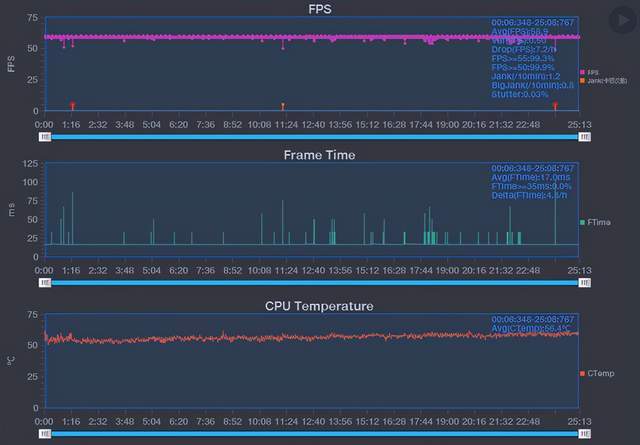Screen dimensions: 640x445
Task: Click the ms y-axis title of Frame Time chart
Action: point(11,209)
